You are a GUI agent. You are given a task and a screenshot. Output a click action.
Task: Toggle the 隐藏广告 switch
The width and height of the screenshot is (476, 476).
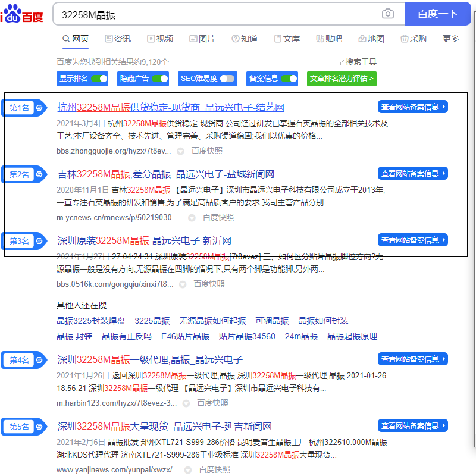(x=160, y=79)
